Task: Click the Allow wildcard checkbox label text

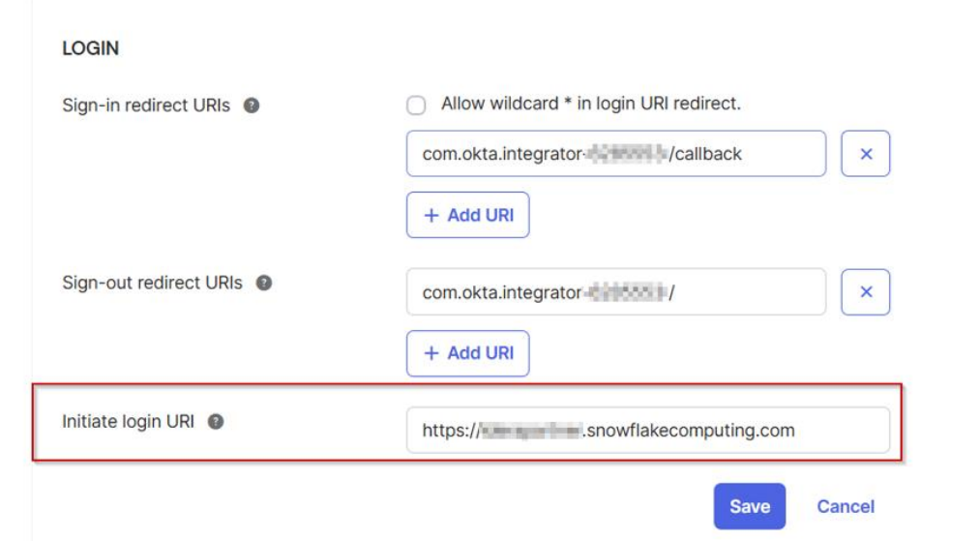Action: click(x=590, y=104)
